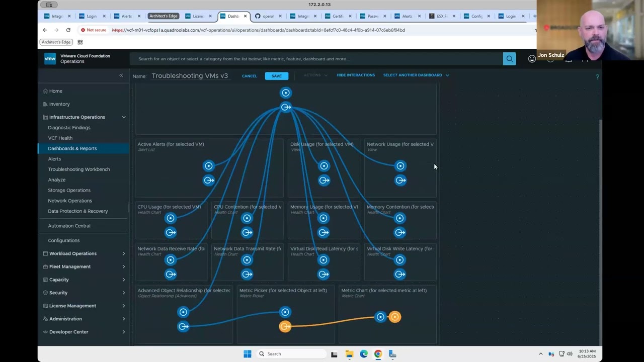Collapse Infrastructure Operations section
644x362 pixels.
pos(123,117)
